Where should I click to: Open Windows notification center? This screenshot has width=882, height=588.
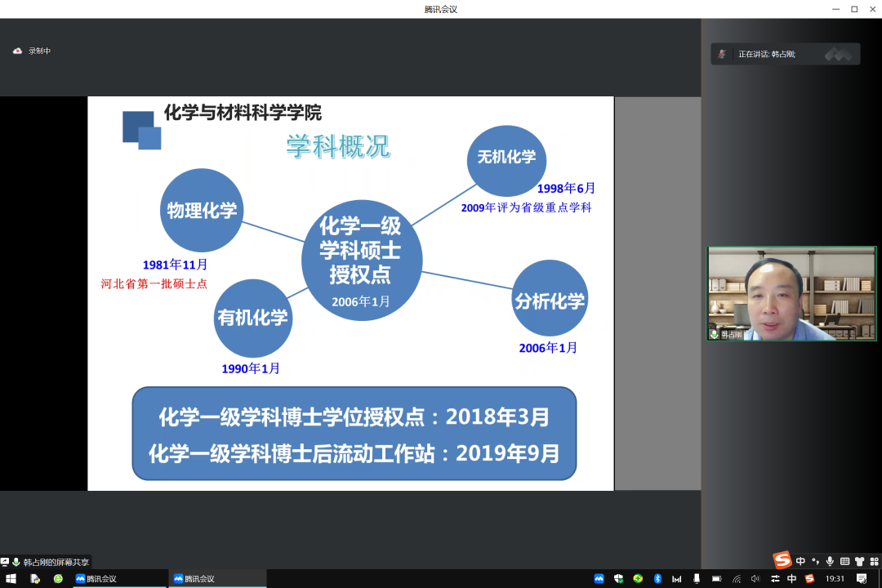pos(862,579)
